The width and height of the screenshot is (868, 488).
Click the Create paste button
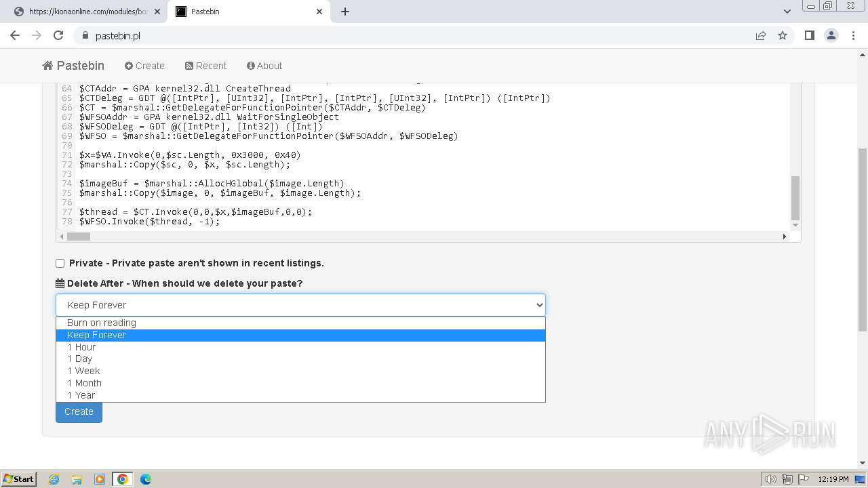[x=79, y=411]
